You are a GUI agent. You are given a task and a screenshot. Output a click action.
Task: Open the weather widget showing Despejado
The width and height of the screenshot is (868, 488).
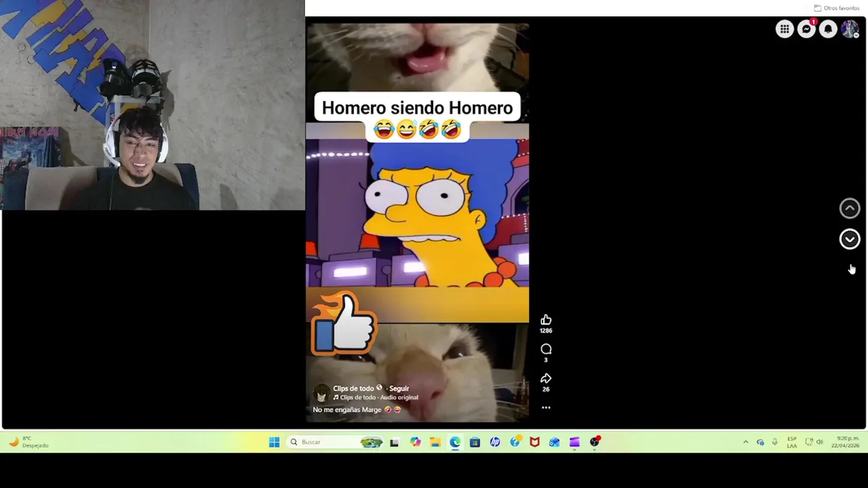(28, 442)
